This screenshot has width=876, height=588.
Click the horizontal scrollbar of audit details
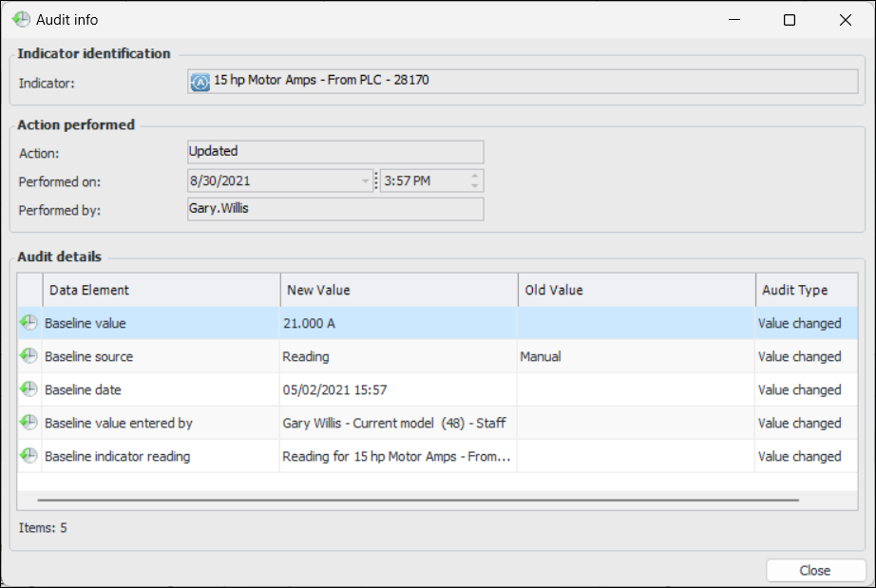418,500
